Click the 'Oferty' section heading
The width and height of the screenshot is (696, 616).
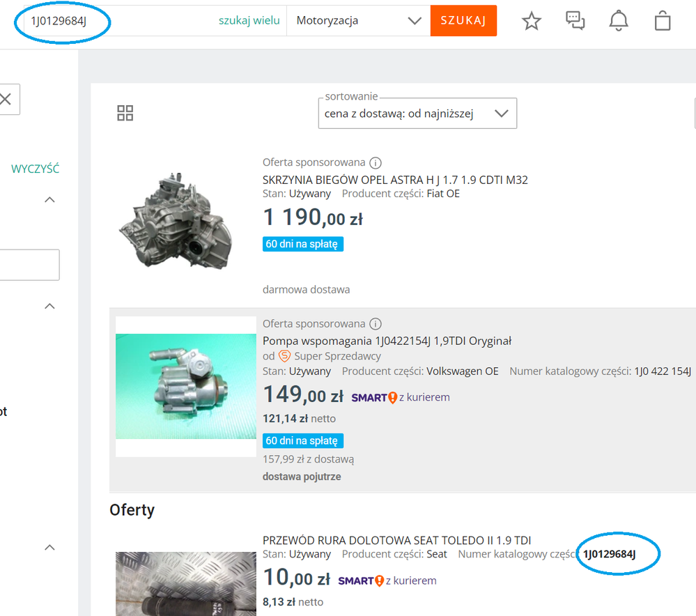click(132, 510)
